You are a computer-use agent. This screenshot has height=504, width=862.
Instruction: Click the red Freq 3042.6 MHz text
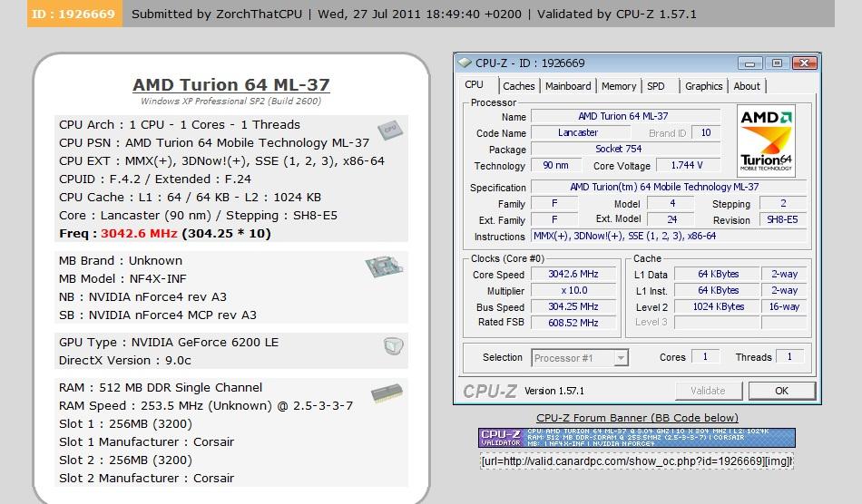139,233
